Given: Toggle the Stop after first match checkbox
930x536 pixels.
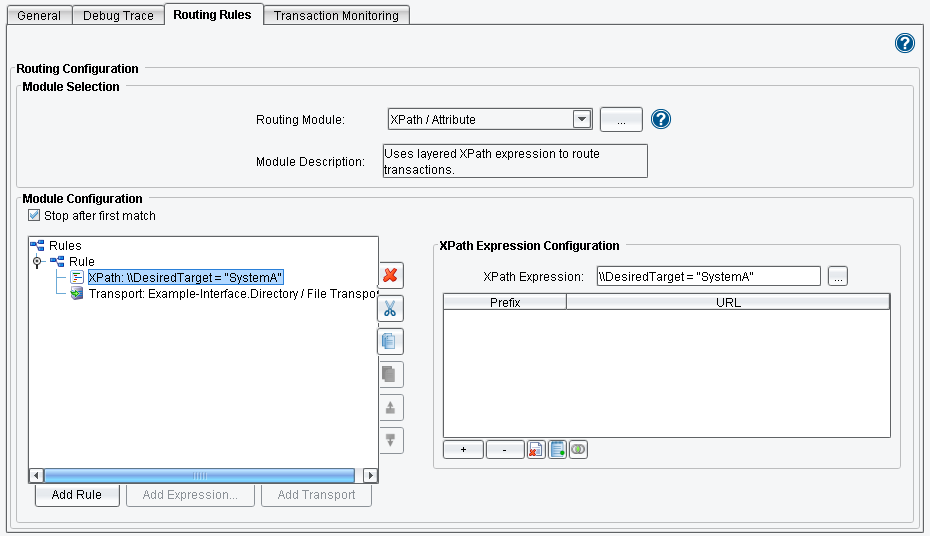Looking at the screenshot, I should [x=34, y=216].
